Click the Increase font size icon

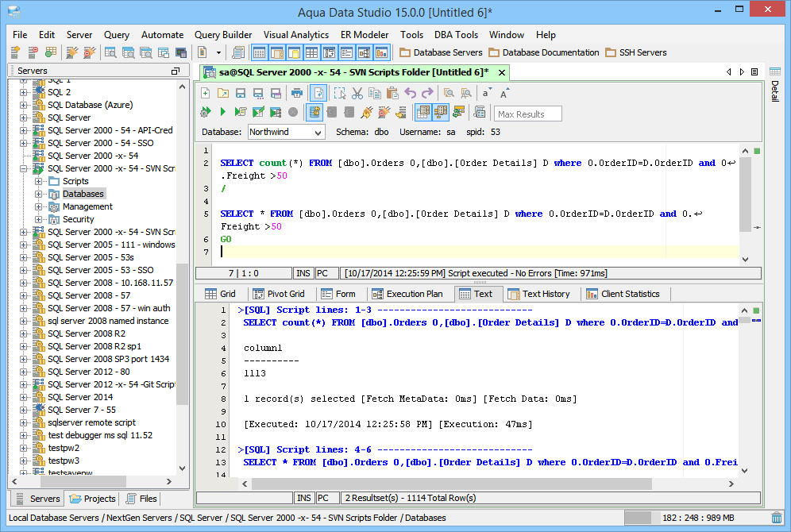[504, 93]
